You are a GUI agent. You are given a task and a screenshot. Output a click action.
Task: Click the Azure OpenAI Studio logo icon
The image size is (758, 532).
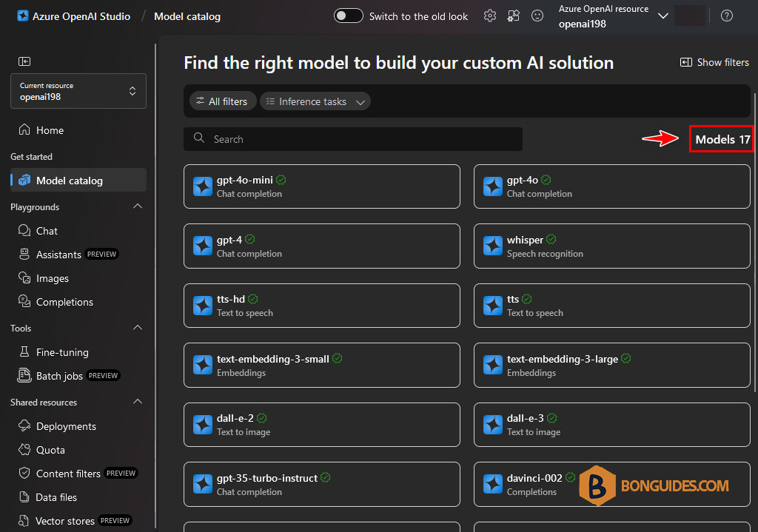pos(23,16)
